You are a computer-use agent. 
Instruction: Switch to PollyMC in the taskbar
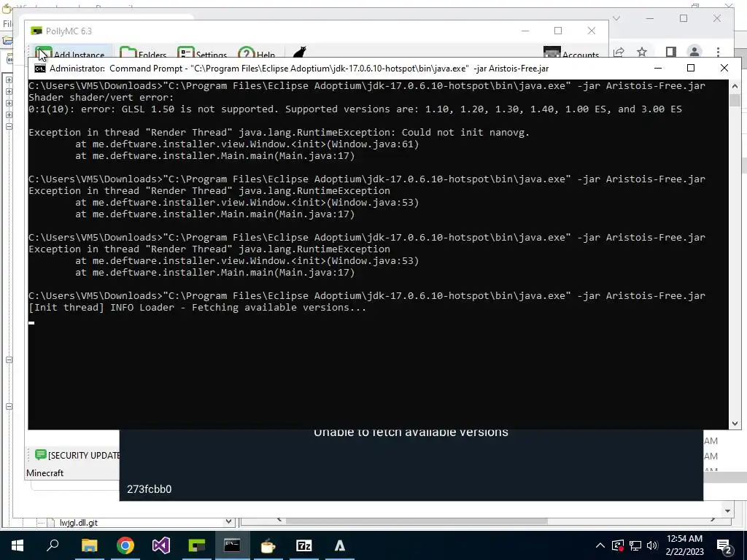[x=196, y=545]
